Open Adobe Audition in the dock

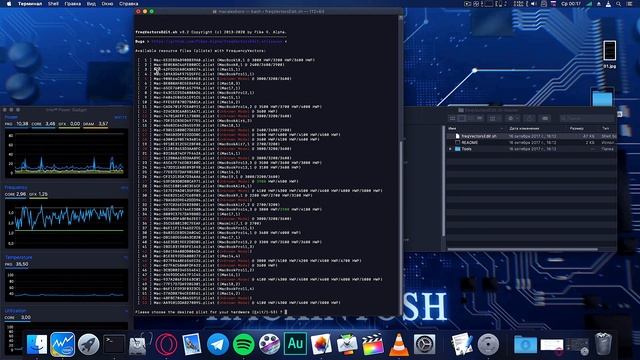coord(295,344)
